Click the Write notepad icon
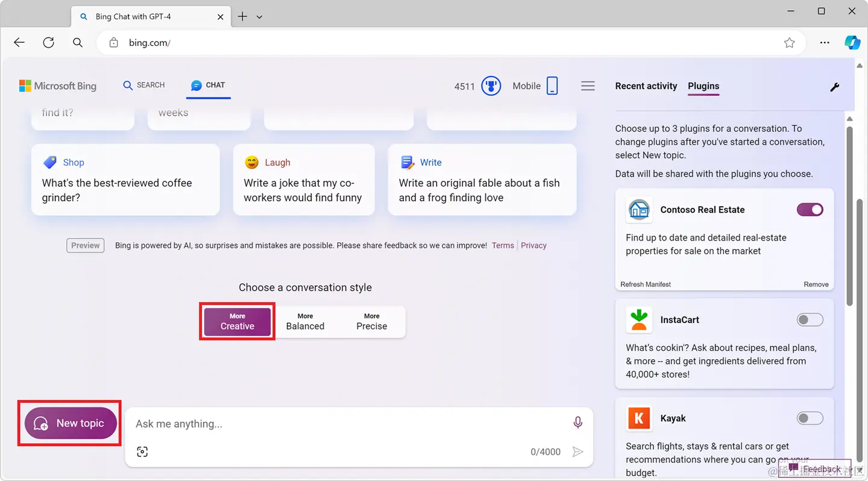This screenshot has width=868, height=481. 407,162
